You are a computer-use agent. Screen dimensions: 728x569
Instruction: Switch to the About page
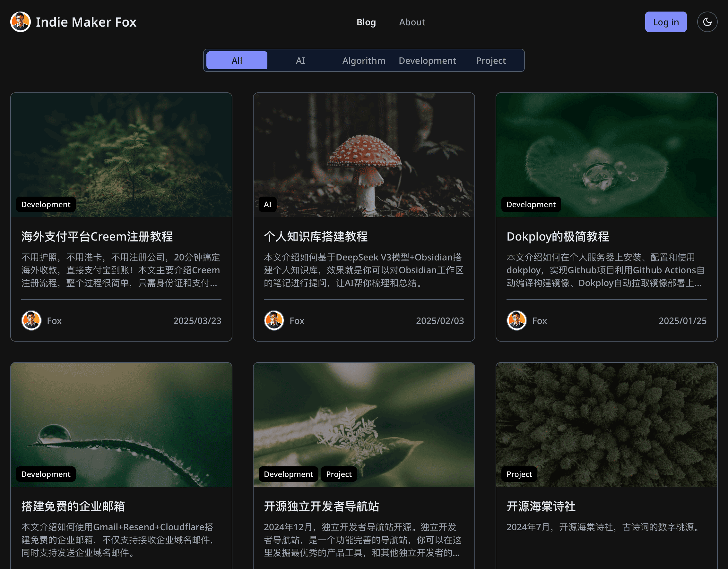click(412, 22)
